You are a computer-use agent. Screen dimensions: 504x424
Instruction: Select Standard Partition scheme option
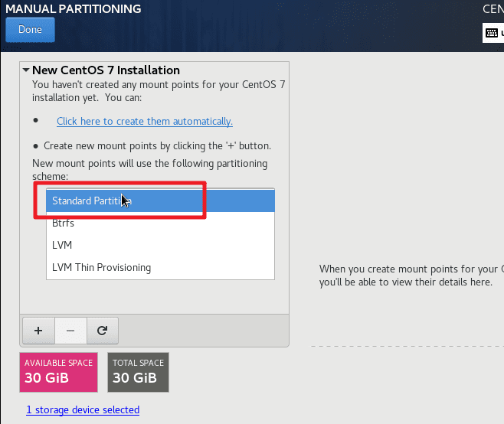pos(160,201)
